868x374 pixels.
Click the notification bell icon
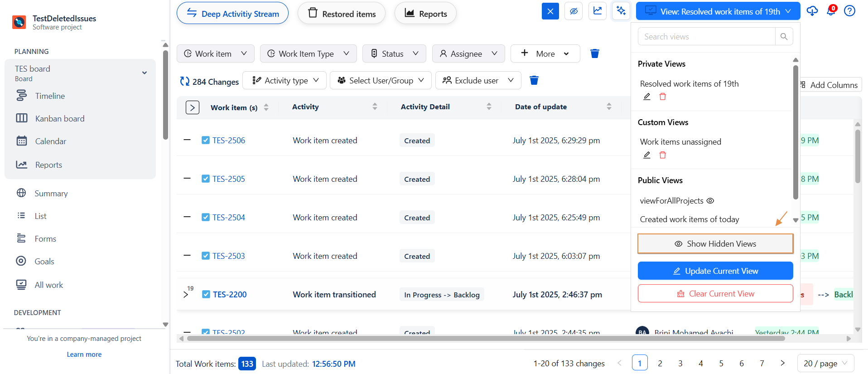pyautogui.click(x=831, y=11)
